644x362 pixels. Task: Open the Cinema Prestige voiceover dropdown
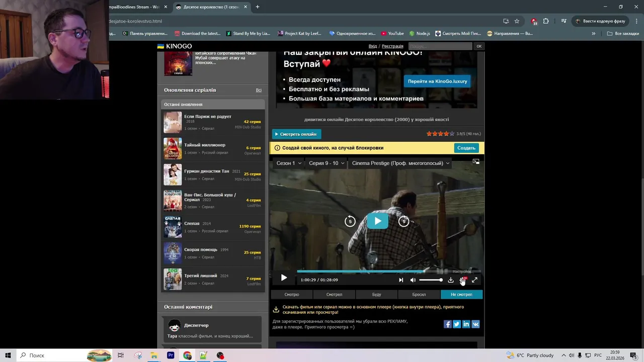pyautogui.click(x=400, y=163)
